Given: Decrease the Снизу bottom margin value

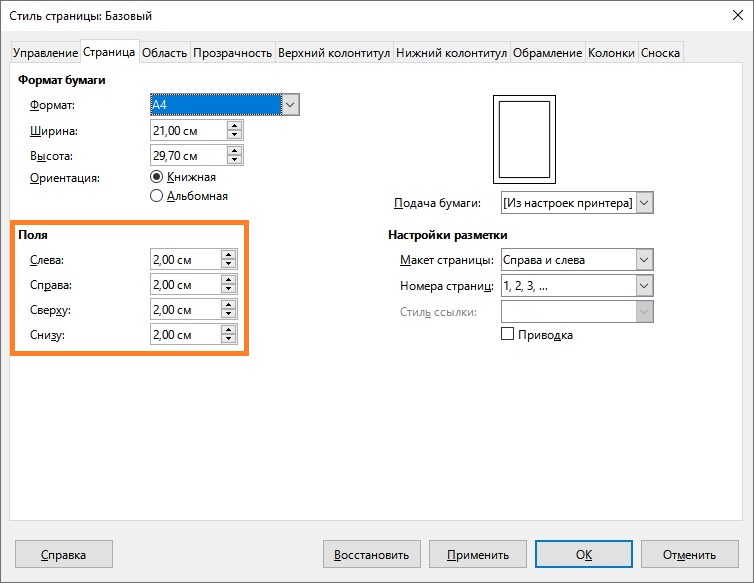Looking at the screenshot, I should [229, 340].
